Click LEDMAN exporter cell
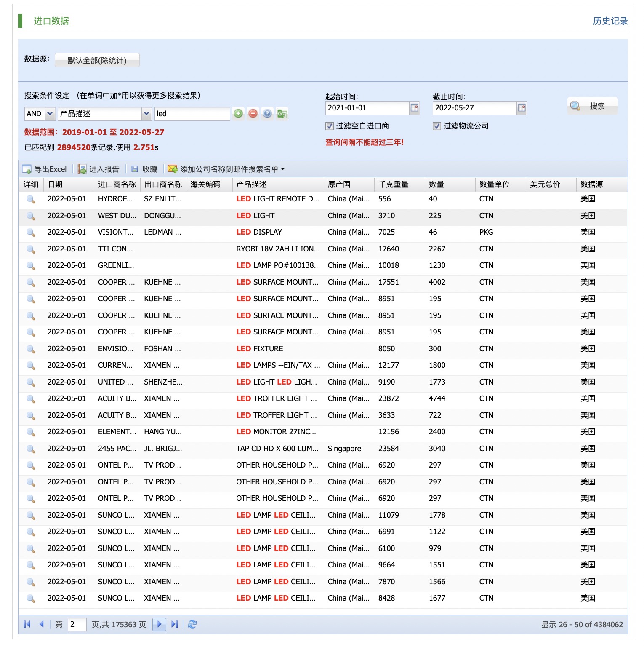644x647 pixels. click(163, 232)
